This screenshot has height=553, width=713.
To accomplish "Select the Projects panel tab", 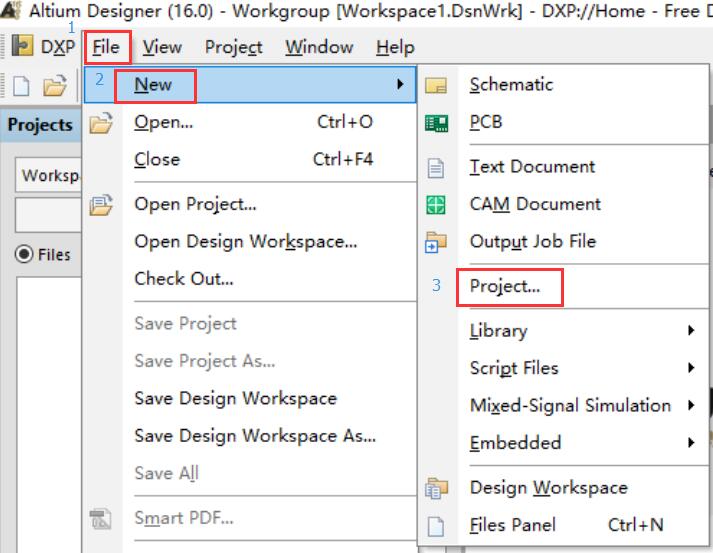I will 40,125.
